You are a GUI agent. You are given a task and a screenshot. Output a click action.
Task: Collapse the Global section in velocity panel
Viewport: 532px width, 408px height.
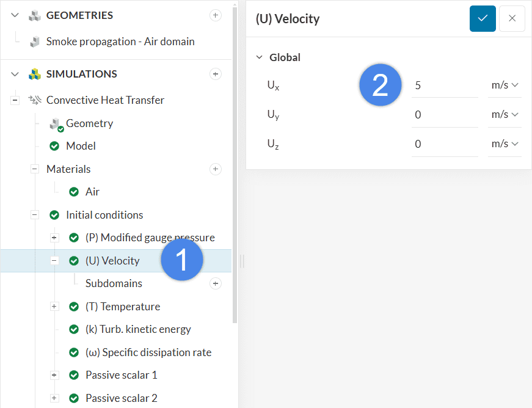click(259, 57)
